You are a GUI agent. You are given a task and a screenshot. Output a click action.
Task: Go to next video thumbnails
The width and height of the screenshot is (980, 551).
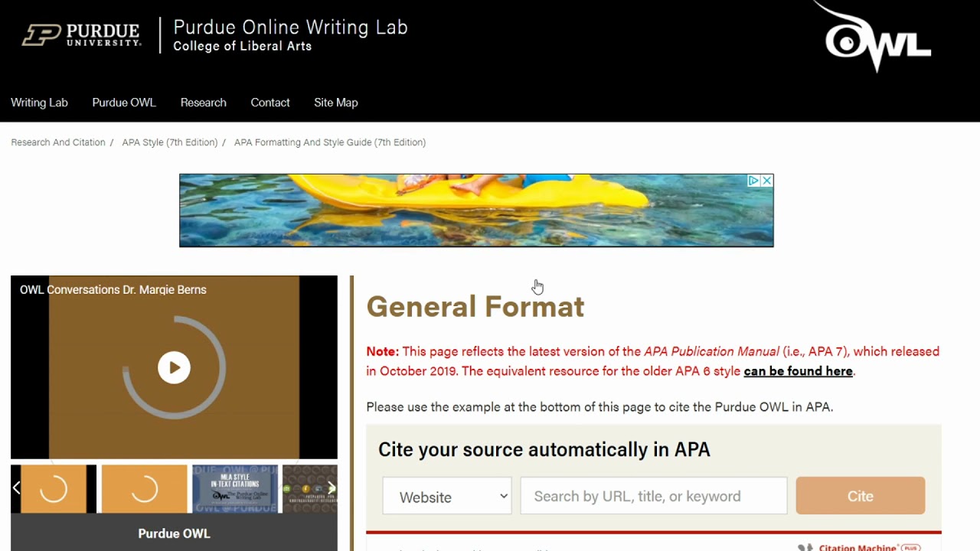[x=332, y=487]
